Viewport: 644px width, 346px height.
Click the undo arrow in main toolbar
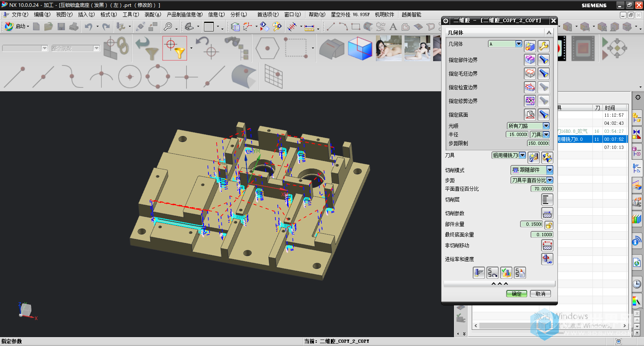88,27
